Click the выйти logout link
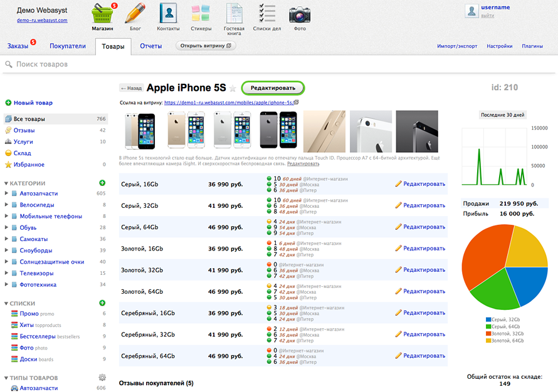This screenshot has height=392, width=558. [x=488, y=16]
